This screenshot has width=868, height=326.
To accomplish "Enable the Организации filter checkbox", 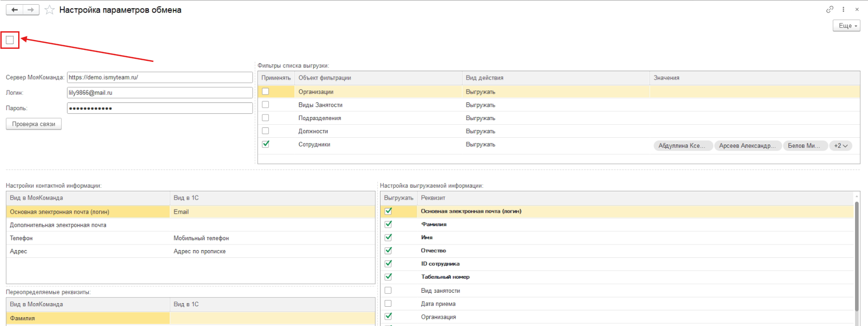I will pos(265,92).
